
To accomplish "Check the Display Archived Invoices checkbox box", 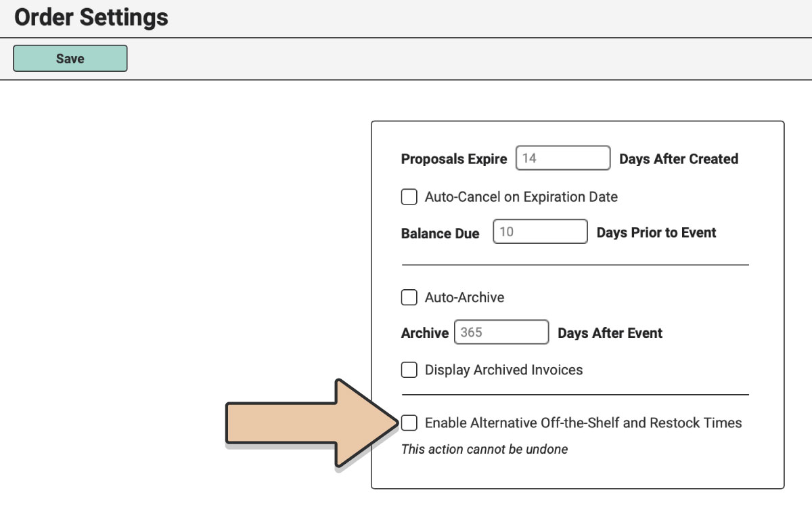I will [x=409, y=370].
